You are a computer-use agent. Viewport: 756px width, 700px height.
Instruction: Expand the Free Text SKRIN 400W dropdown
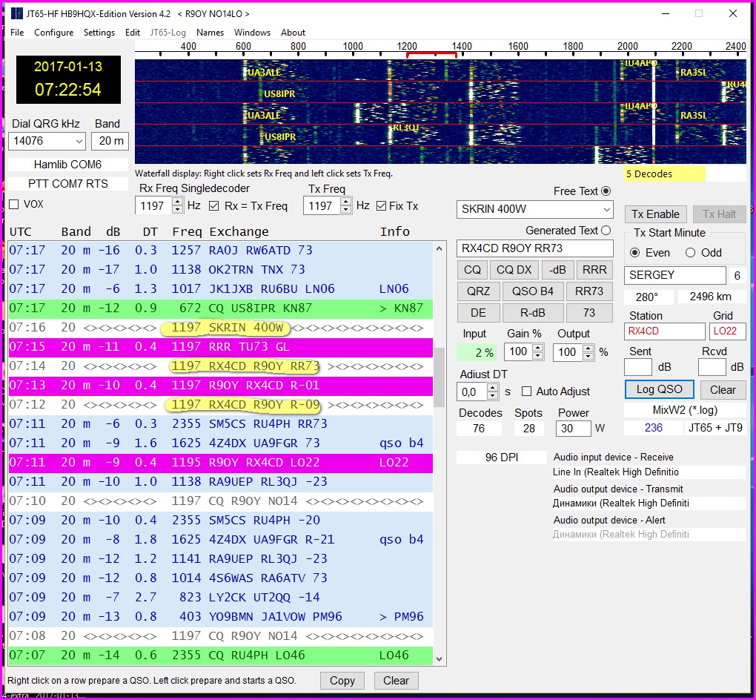click(x=606, y=210)
